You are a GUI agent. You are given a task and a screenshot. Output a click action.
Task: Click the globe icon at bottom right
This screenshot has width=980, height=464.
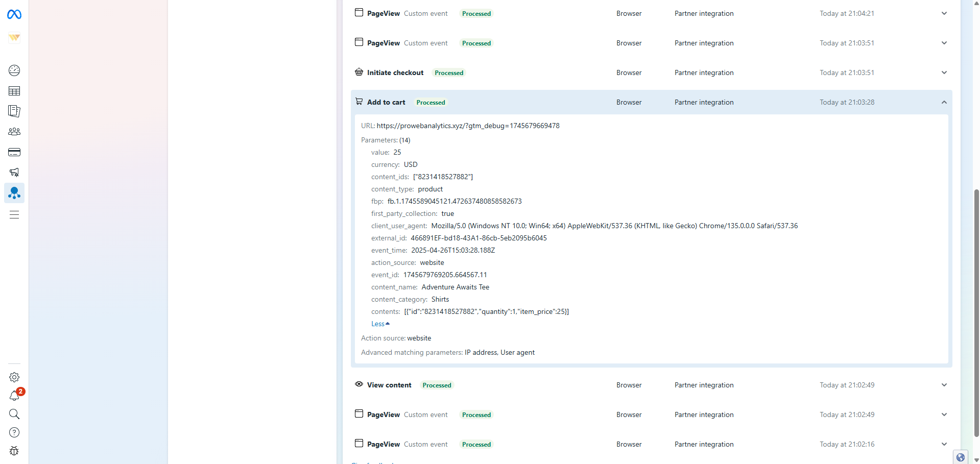(x=961, y=457)
